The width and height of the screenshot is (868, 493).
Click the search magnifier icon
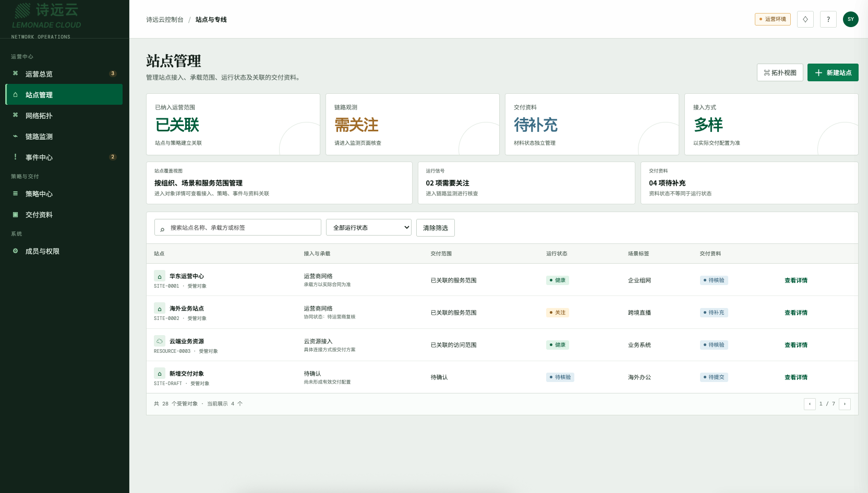[162, 229]
